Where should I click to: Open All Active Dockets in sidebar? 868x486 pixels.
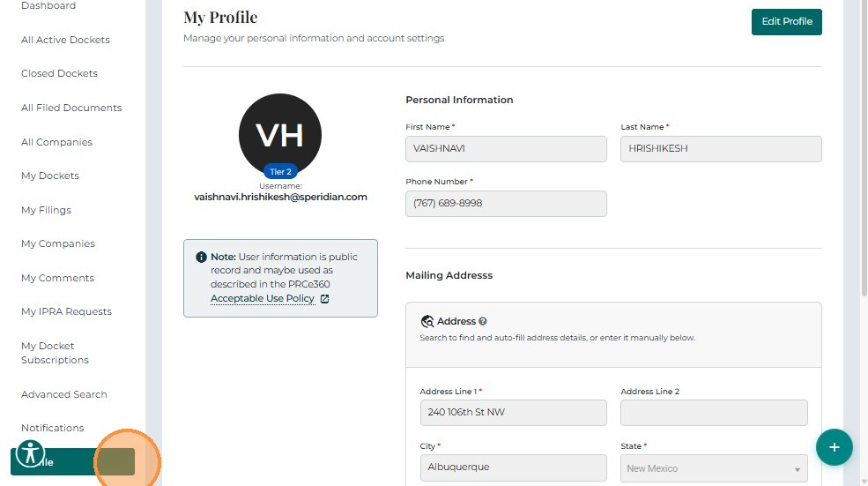coord(65,40)
